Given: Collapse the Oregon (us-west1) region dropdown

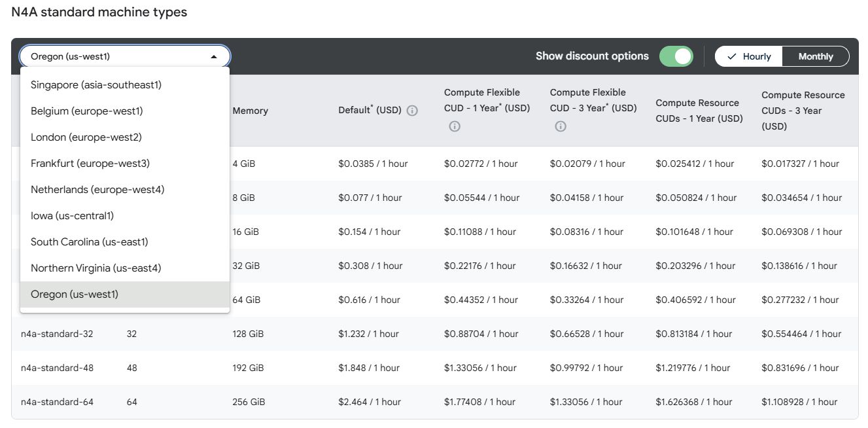Looking at the screenshot, I should pyautogui.click(x=124, y=56).
